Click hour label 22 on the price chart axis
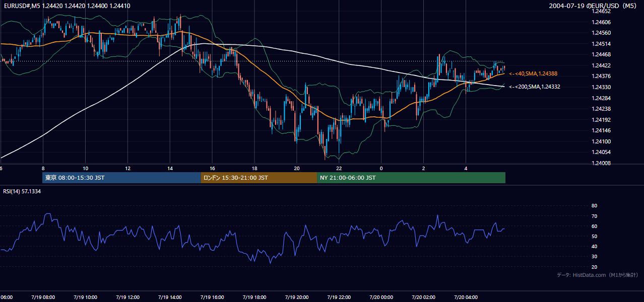This screenshot has height=302, width=644. click(x=339, y=169)
